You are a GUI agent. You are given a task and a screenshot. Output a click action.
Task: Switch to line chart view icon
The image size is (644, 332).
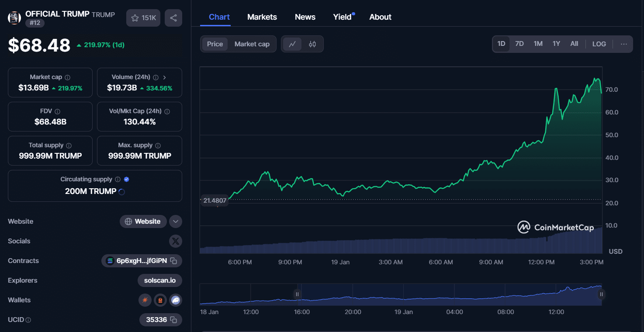[292, 44]
